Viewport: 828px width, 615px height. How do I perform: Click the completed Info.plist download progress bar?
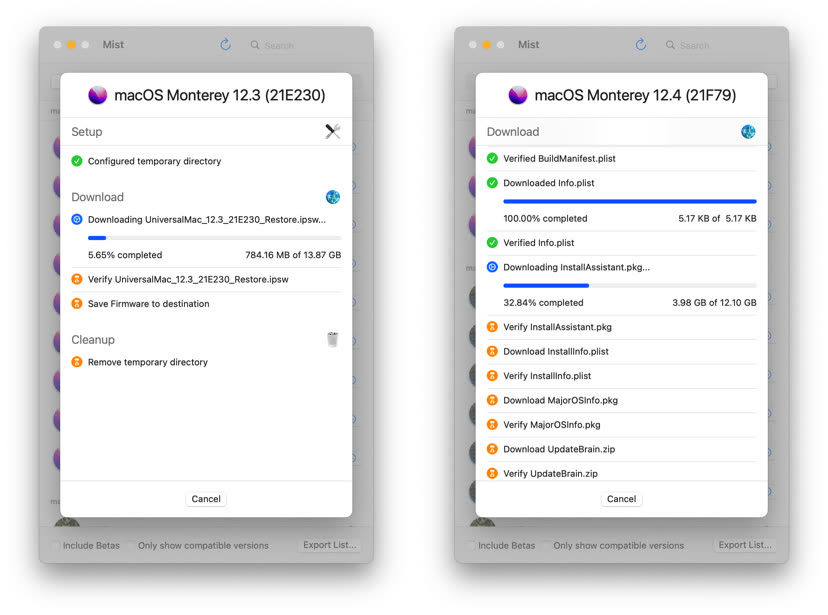[630, 201]
